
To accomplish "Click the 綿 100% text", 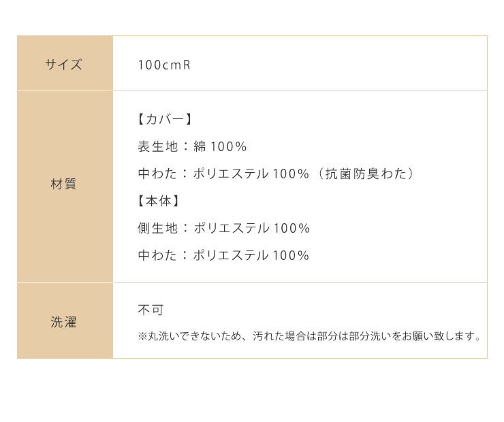I will 220,147.
